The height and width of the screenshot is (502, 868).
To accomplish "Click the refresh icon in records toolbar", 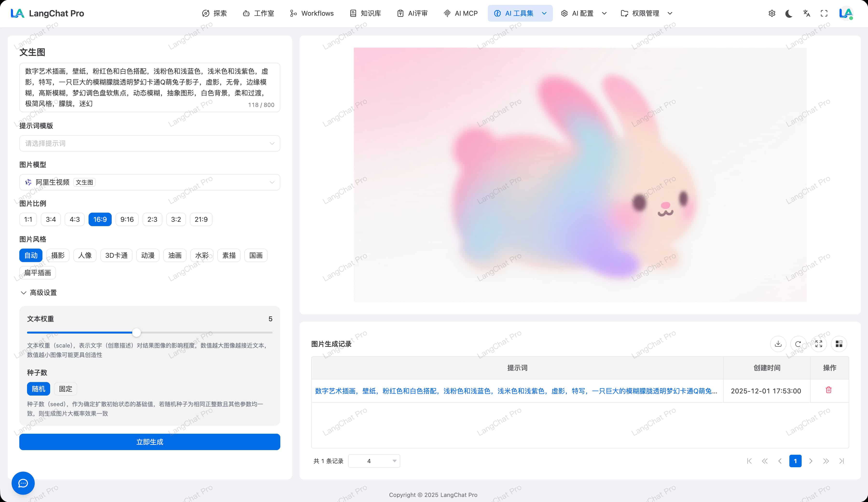I will click(x=798, y=343).
